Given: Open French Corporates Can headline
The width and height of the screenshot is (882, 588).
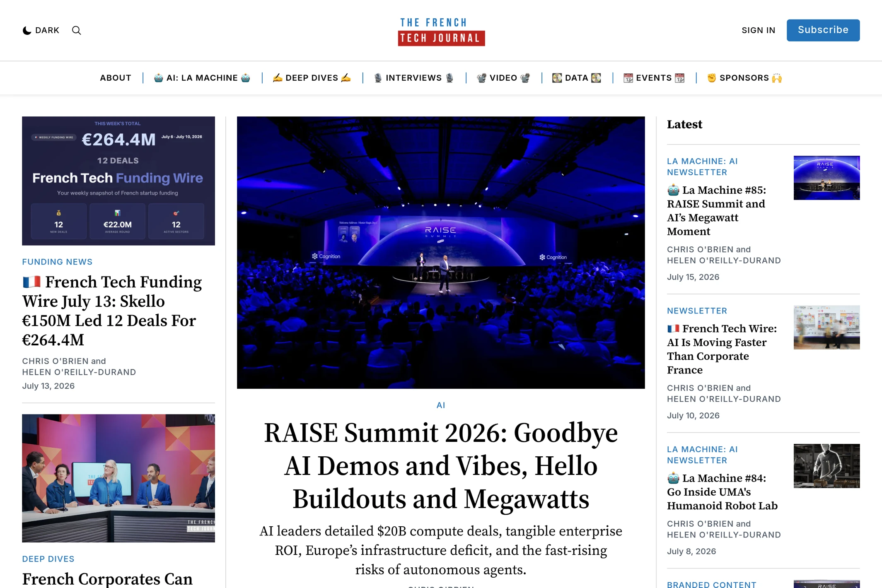Looking at the screenshot, I should click(107, 579).
